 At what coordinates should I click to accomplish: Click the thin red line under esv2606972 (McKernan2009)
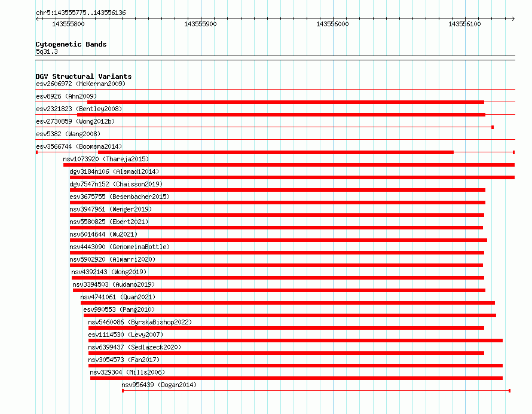click(x=275, y=90)
